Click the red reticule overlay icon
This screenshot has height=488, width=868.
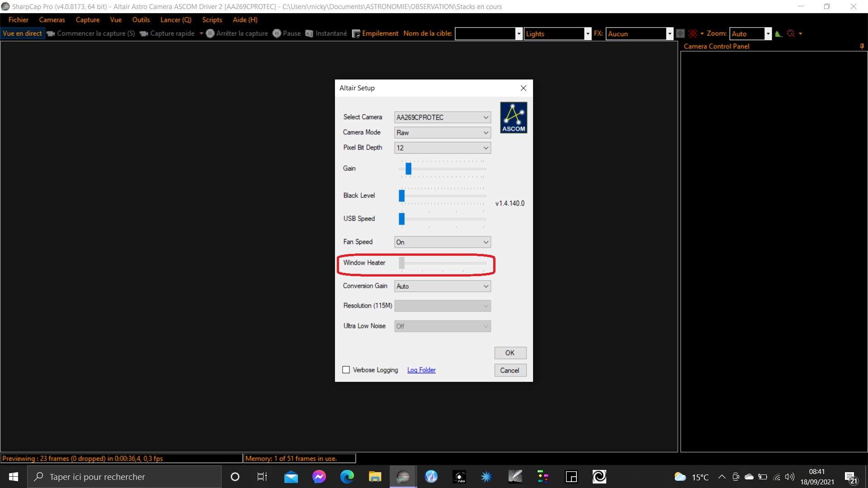(x=693, y=33)
